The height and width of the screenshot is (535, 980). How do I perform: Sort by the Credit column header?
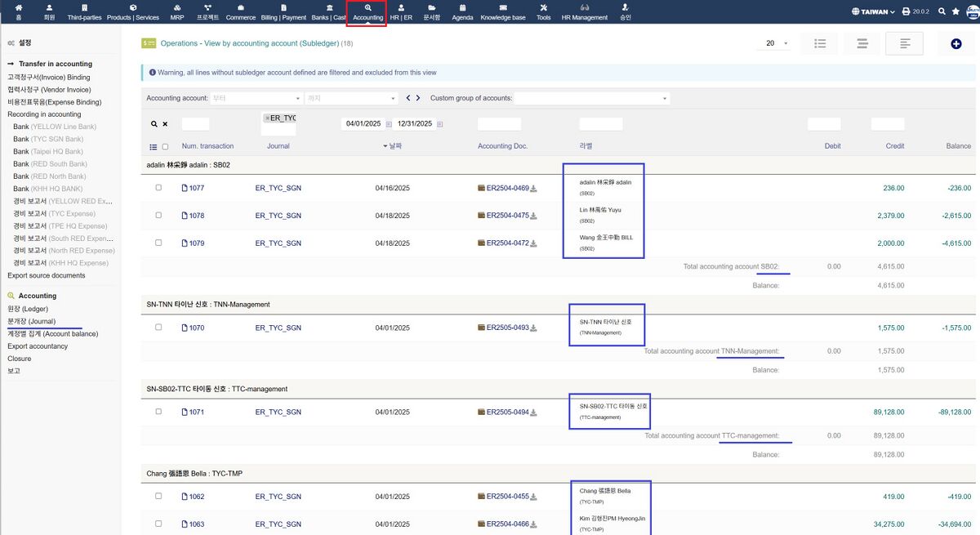coord(894,146)
